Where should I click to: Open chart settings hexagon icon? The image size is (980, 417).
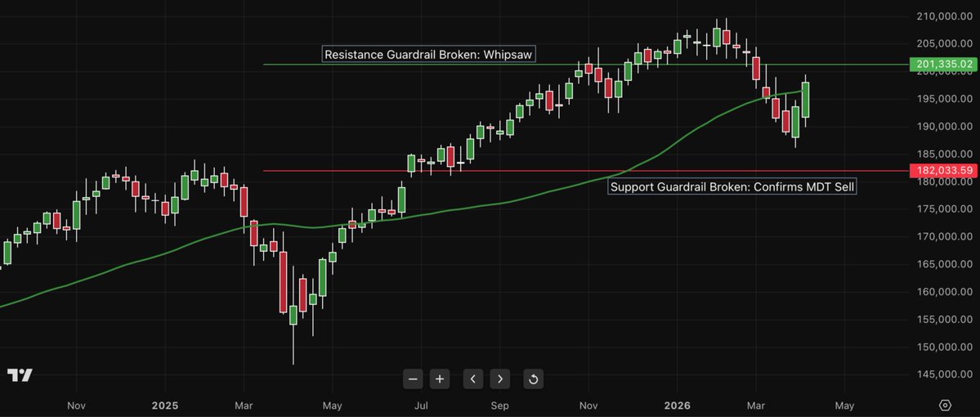945,405
